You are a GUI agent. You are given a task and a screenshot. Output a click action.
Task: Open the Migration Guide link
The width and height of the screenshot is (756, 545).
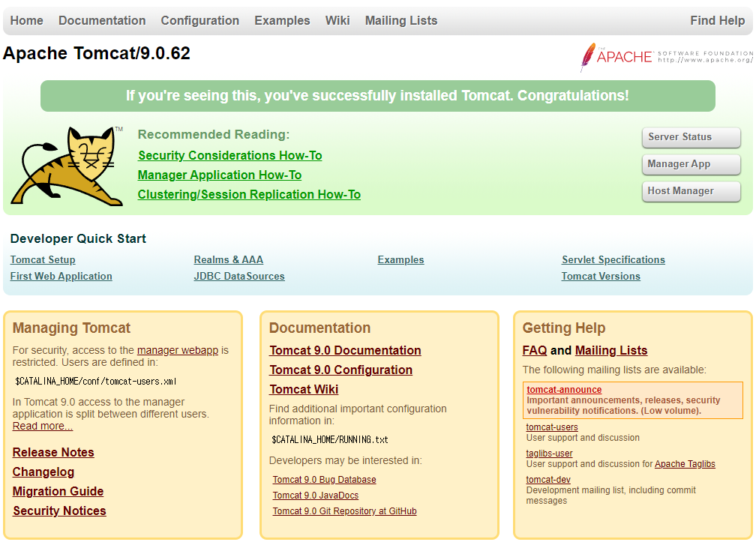58,492
